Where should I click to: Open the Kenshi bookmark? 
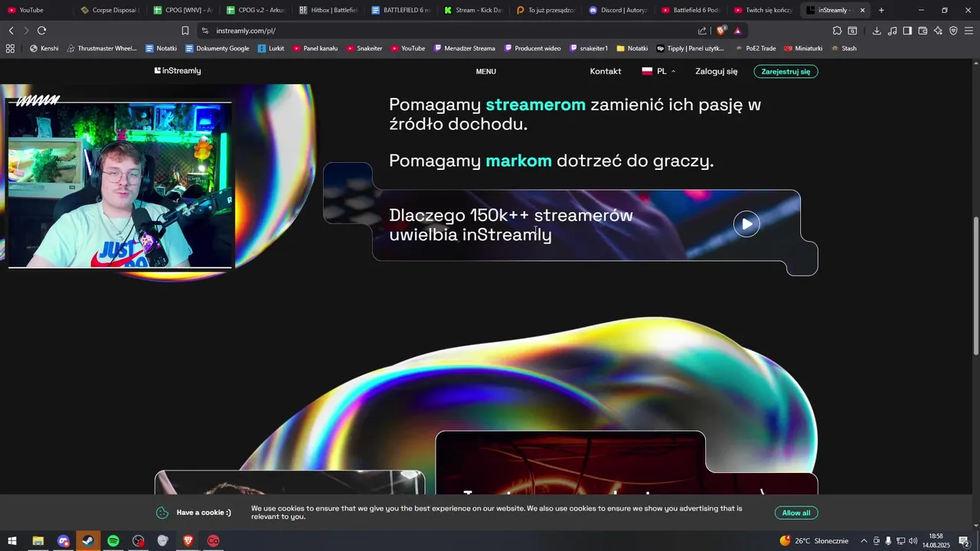44,48
